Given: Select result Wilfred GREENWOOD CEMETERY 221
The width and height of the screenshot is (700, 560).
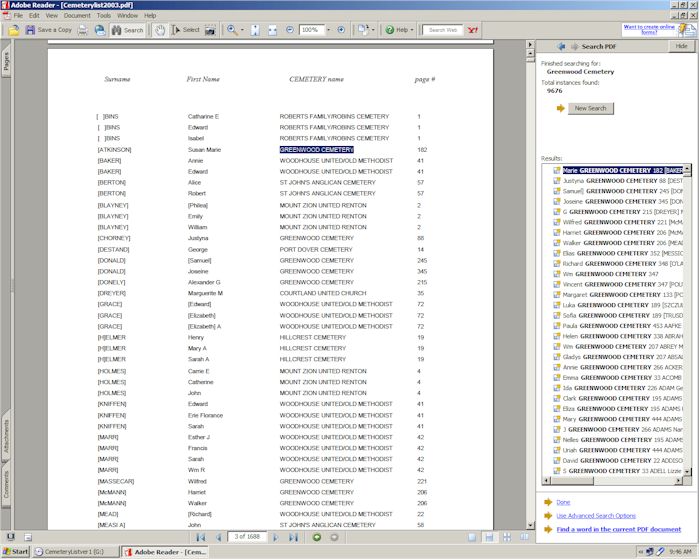Looking at the screenshot, I should tap(617, 222).
